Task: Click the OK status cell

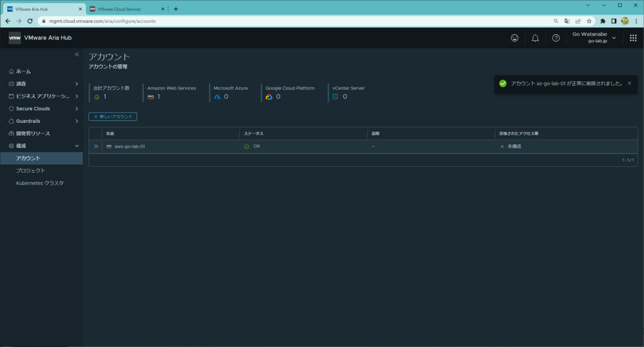Action: [252, 146]
